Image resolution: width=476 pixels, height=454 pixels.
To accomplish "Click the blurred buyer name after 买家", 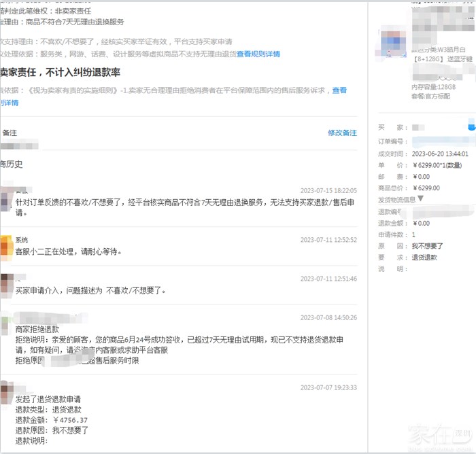I will click(419, 127).
